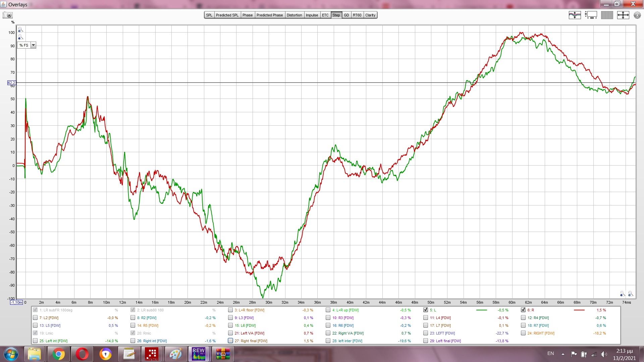This screenshot has height=362, width=644.
Task: Click the -1,10m time cursor readout
Action: [x=16, y=302]
